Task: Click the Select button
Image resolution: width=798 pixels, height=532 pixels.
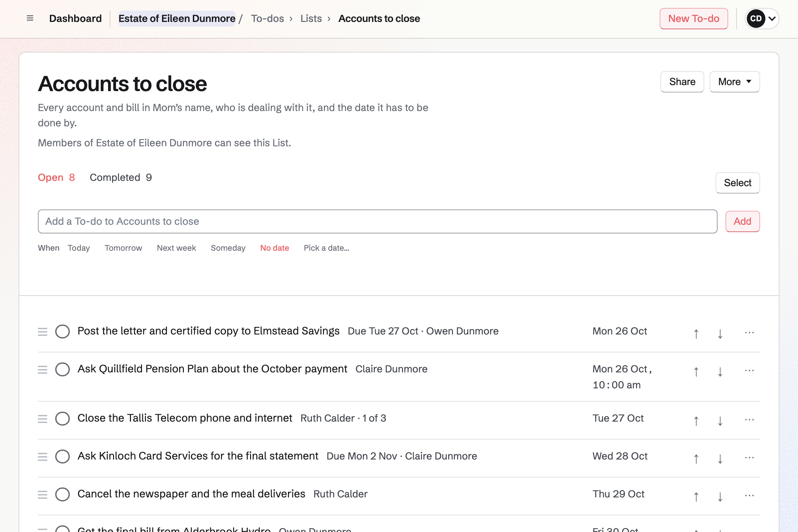Action: click(737, 183)
